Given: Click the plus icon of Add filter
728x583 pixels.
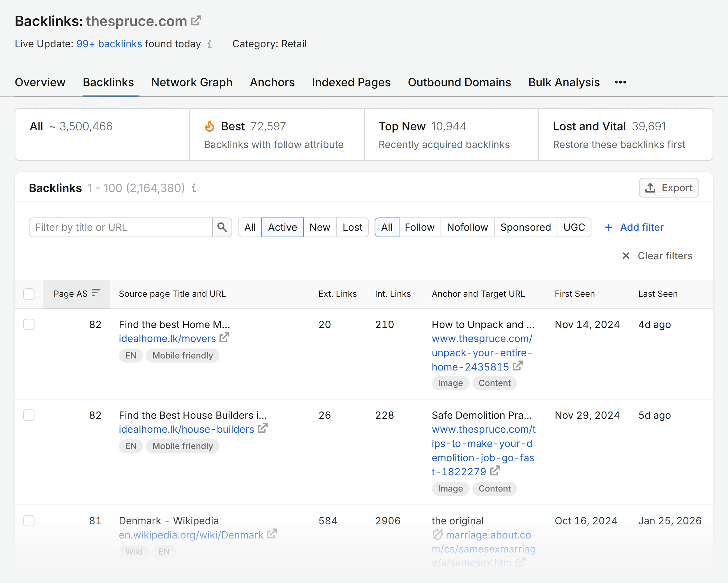Looking at the screenshot, I should (609, 227).
